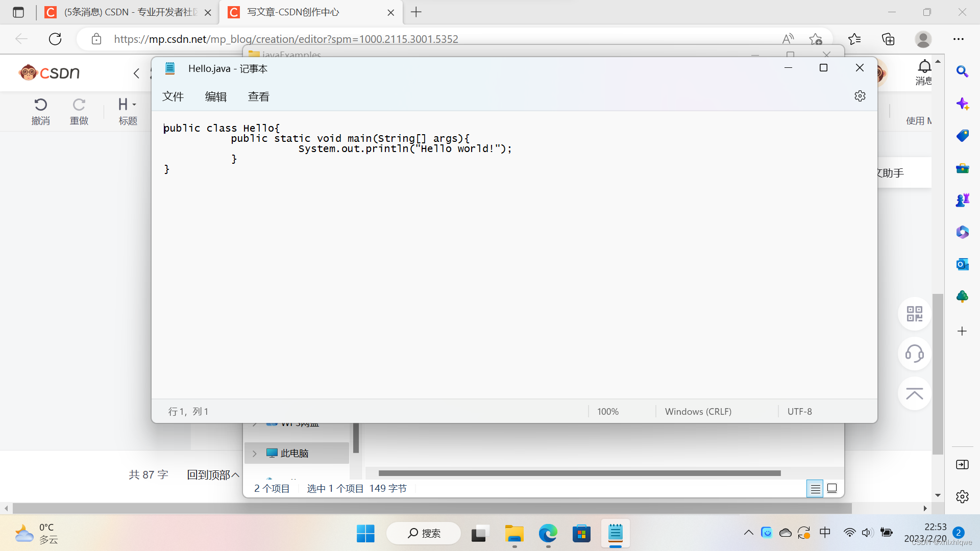
Task: Open the heading (标题) dropdown
Action: coord(128,106)
